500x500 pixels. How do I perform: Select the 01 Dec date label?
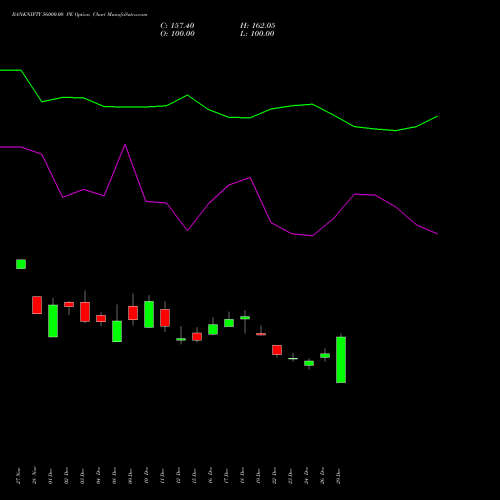point(51,476)
